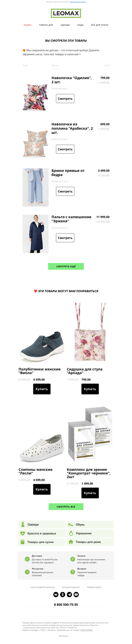Buy Полуботинки женские Виола
The height and width of the screenshot is (644, 132).
point(42,389)
